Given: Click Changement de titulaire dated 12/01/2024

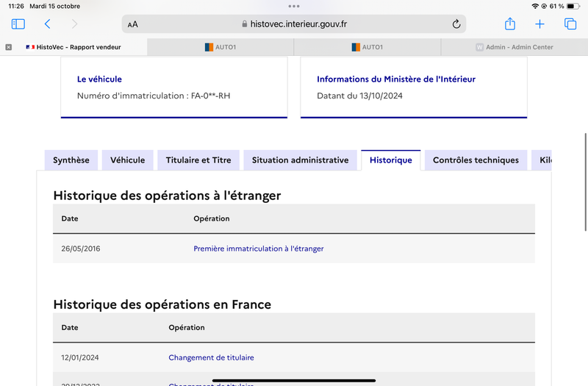Looking at the screenshot, I should (x=211, y=357).
